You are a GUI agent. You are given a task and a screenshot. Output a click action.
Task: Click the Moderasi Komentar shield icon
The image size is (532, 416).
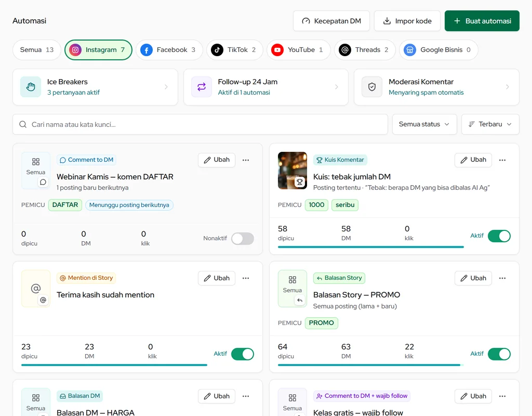372,87
